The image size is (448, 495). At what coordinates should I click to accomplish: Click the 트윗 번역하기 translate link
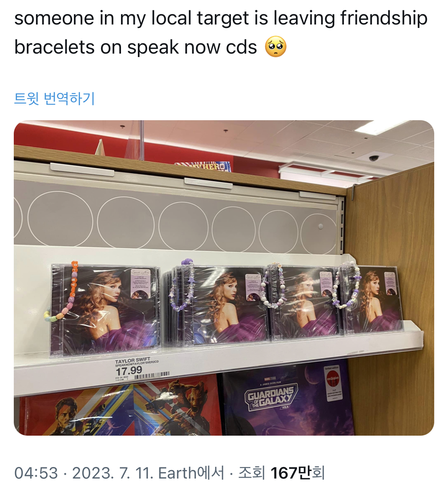tap(54, 98)
